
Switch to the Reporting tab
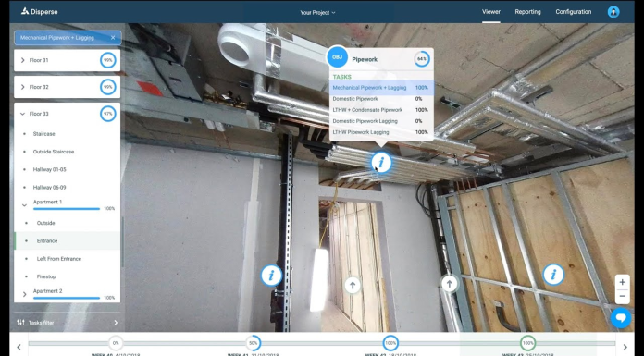click(x=527, y=12)
